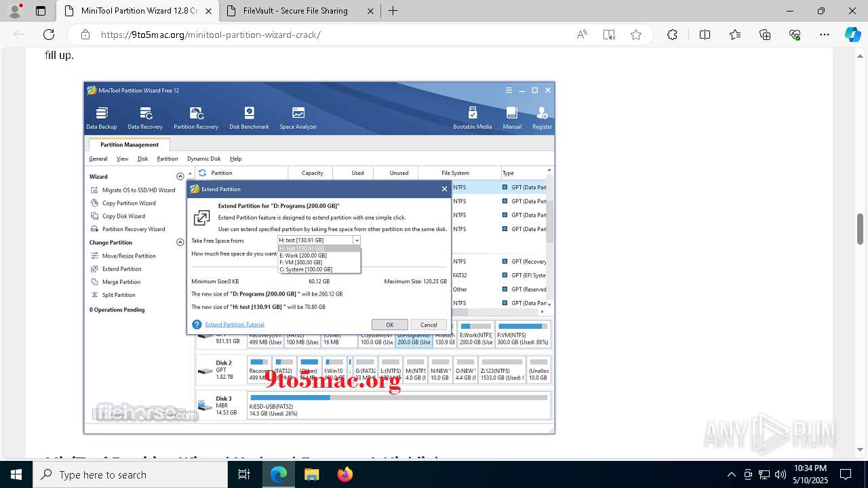This screenshot has height=488, width=868.
Task: Choose Merge Partition in sidebar
Action: click(x=116, y=281)
